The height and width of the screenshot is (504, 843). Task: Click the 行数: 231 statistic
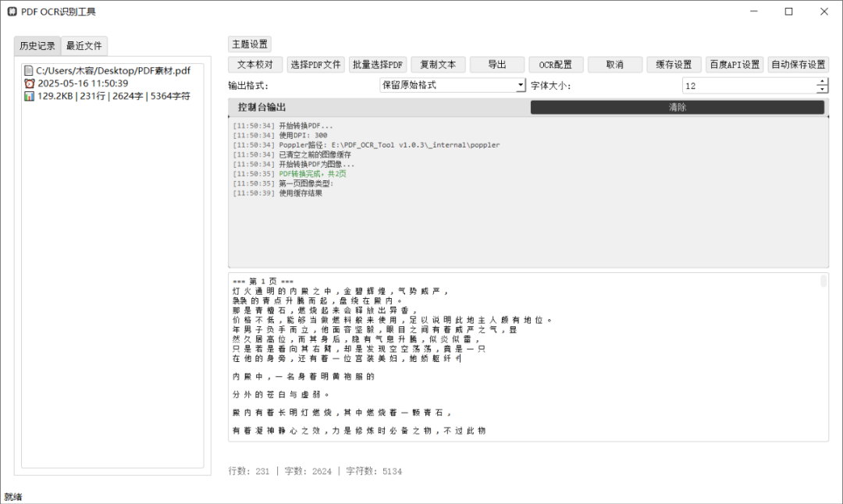click(x=248, y=471)
